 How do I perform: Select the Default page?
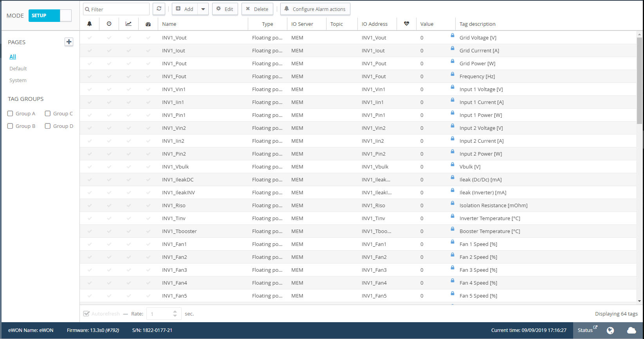point(18,68)
